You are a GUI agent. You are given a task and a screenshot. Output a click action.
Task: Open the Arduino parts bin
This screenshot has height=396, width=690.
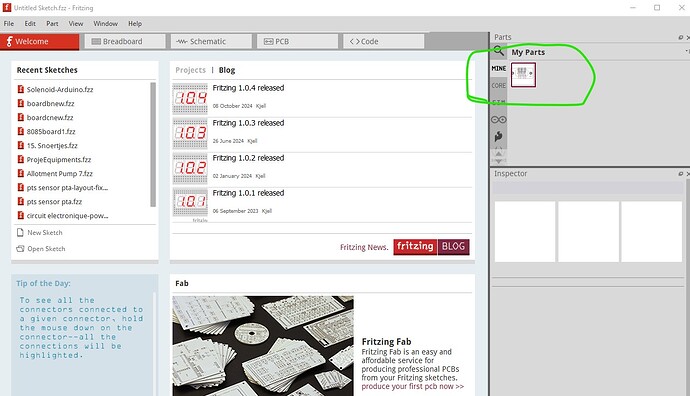[x=499, y=119]
